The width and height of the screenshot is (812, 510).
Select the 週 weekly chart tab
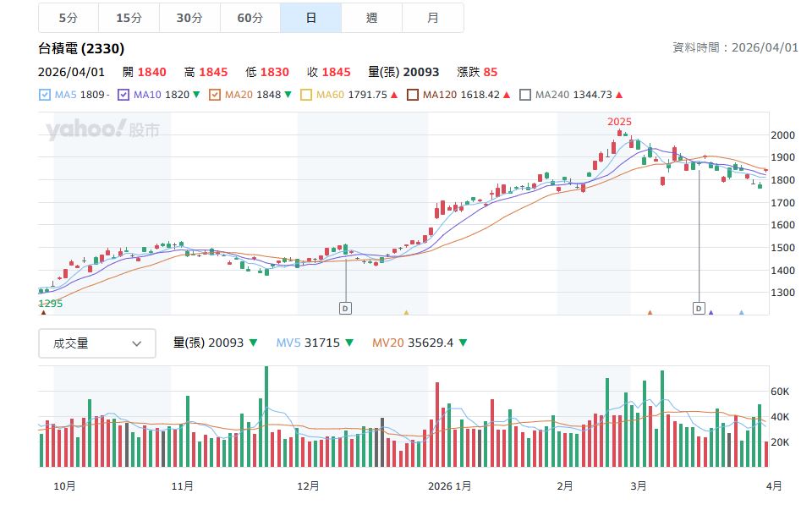[372, 18]
